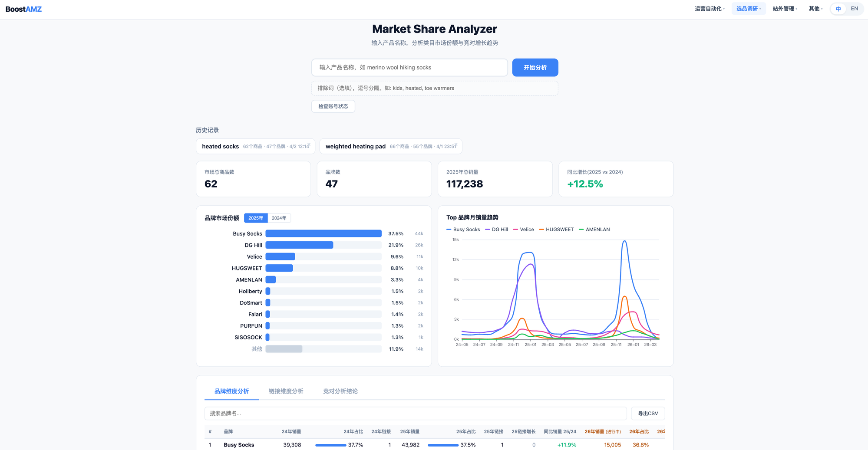Click the Falari brand label
The width and height of the screenshot is (868, 450).
pos(255,314)
